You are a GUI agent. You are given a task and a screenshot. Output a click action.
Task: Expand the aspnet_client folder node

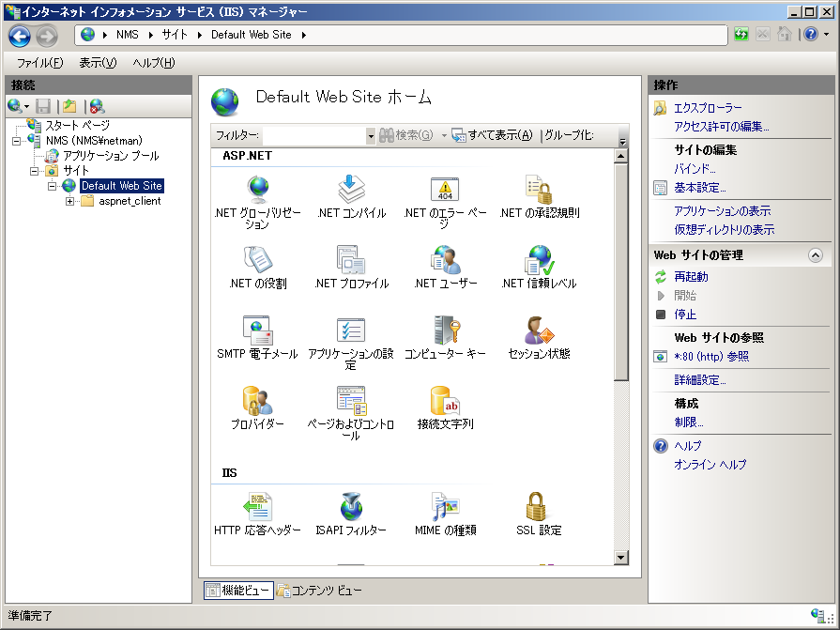(69, 202)
